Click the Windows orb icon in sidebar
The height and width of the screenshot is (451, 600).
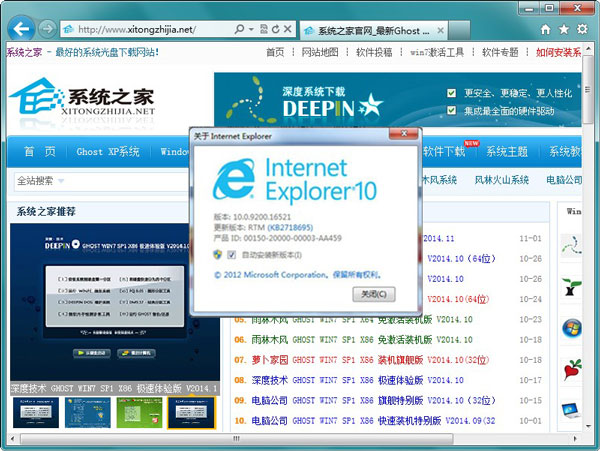(x=572, y=328)
